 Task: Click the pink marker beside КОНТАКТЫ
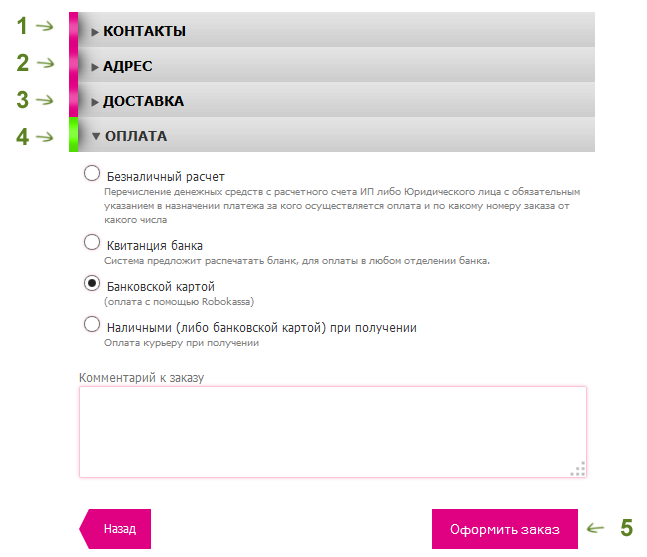pos(73,30)
